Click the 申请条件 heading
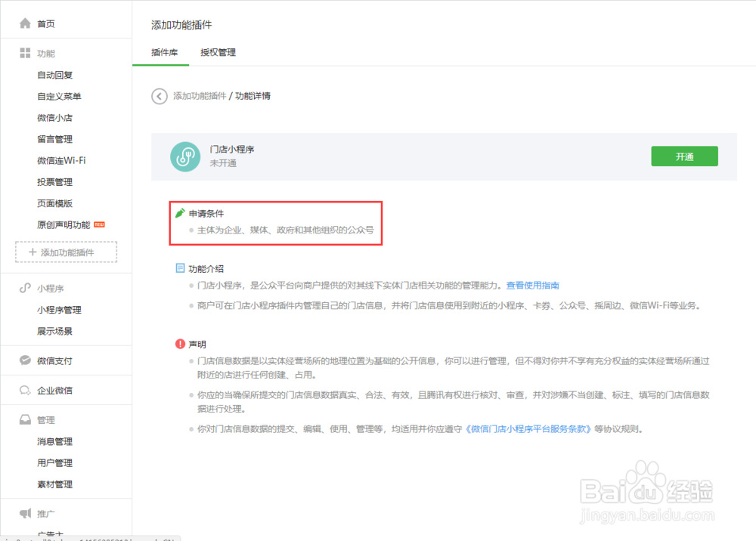 206,213
